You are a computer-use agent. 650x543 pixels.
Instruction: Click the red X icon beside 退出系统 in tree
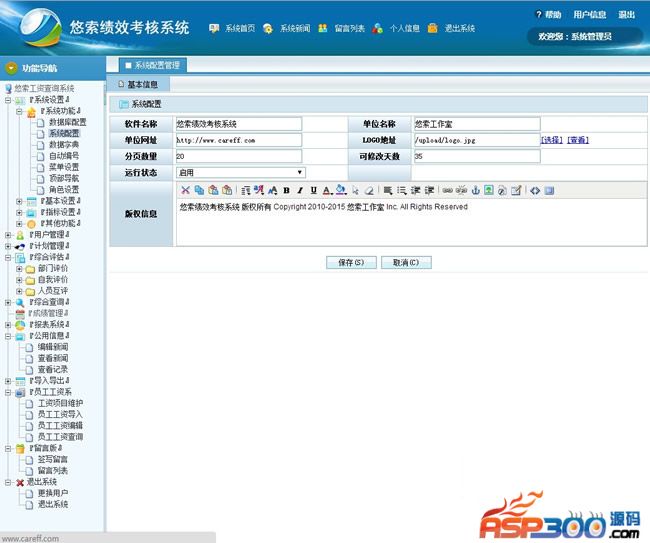tap(20, 482)
